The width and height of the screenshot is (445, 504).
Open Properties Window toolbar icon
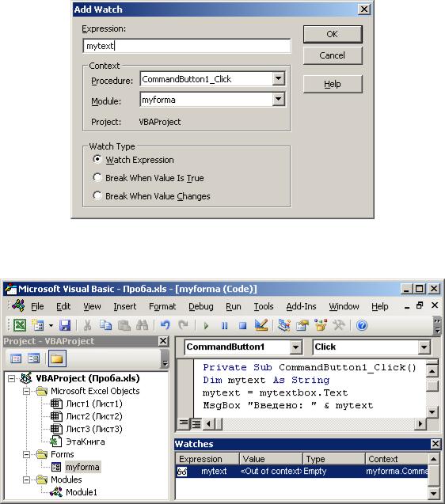coord(302,325)
